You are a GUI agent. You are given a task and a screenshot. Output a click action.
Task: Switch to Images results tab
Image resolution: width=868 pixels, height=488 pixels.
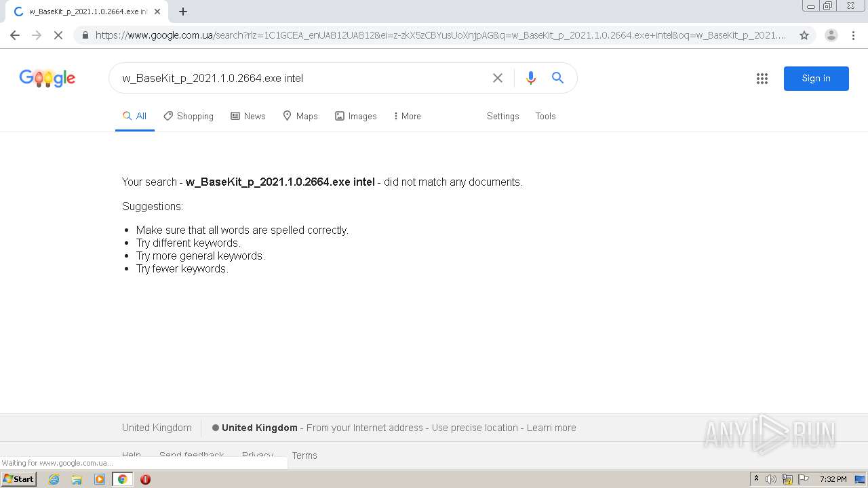click(x=356, y=116)
